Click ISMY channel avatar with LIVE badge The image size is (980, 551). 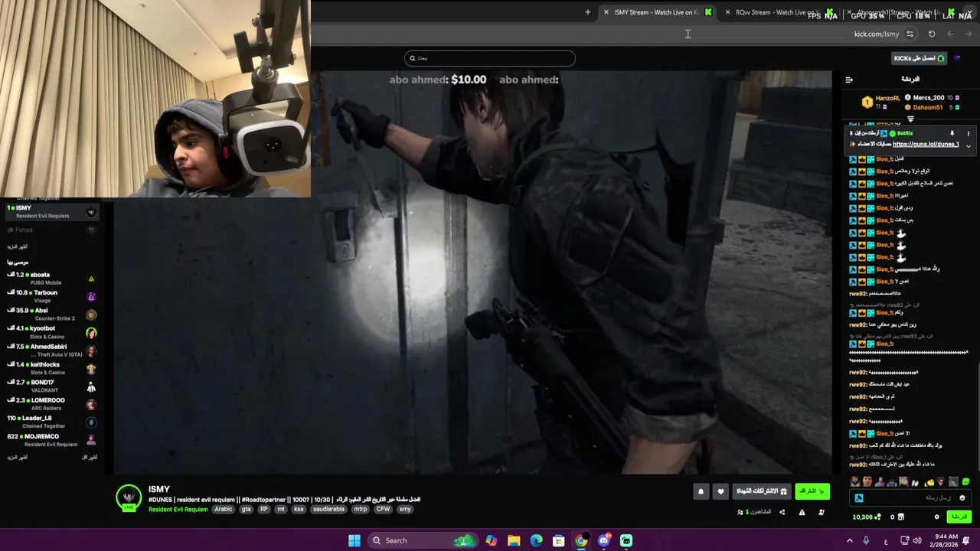pos(129,497)
